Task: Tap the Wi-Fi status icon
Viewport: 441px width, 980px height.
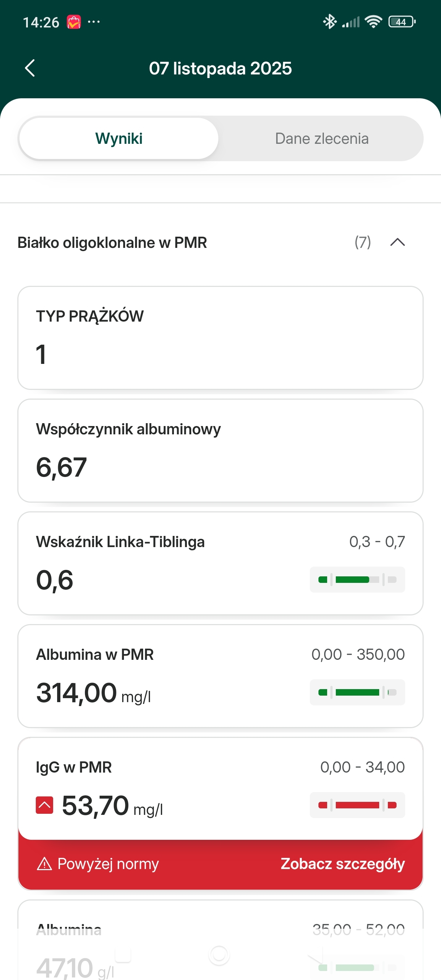Action: tap(373, 22)
